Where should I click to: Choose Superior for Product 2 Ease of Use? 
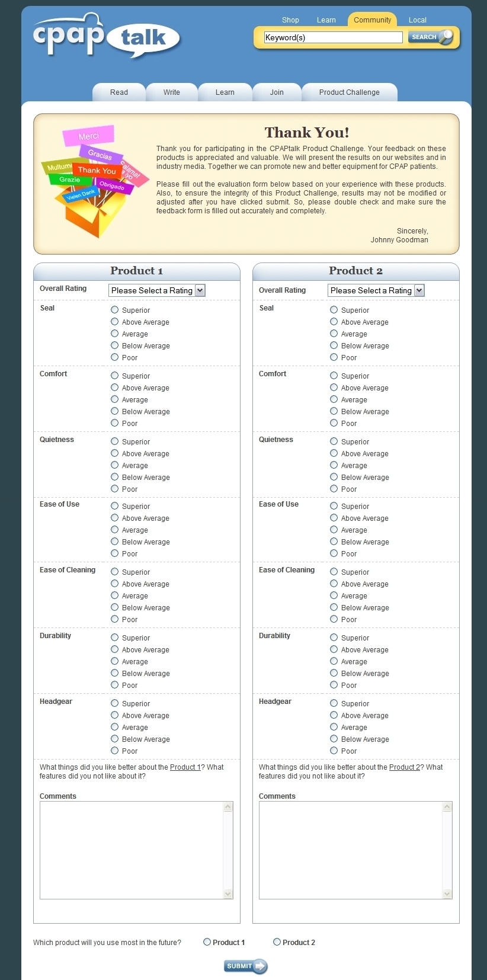coord(334,506)
